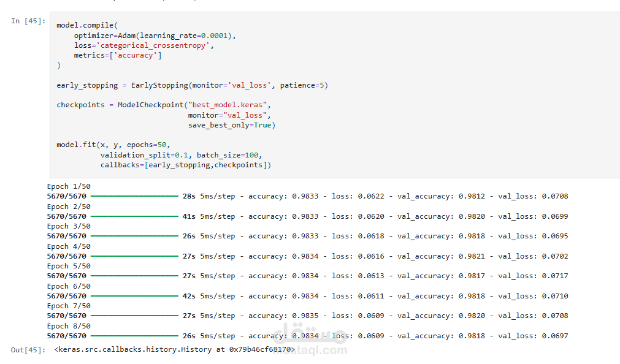The height and width of the screenshot is (364, 620).
Task: Click the 41s step time in epoch 2
Action: (x=189, y=216)
